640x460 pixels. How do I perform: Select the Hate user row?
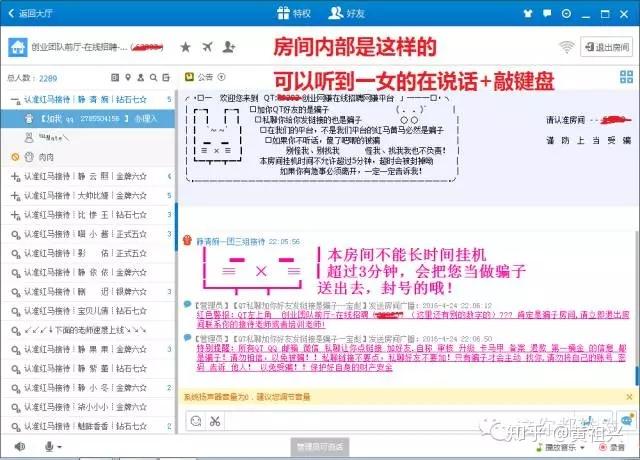(88, 138)
